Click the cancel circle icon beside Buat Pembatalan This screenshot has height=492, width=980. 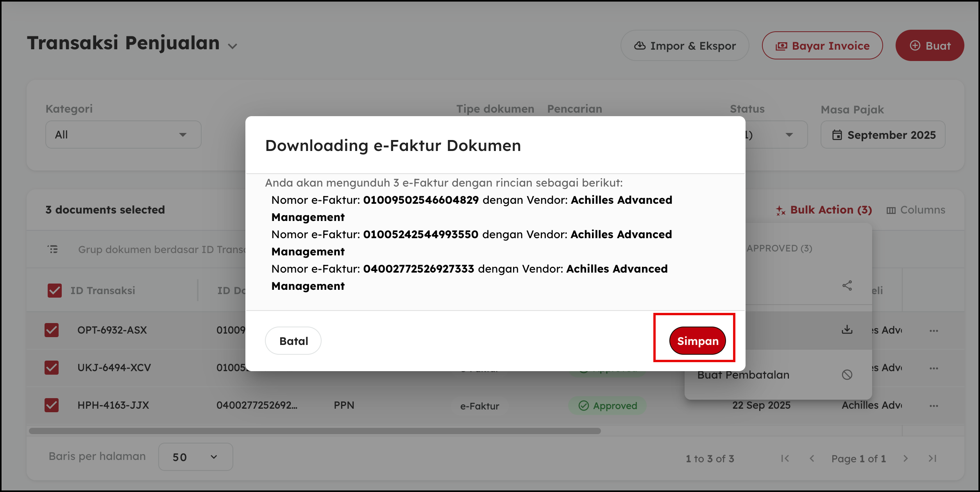pyautogui.click(x=847, y=375)
